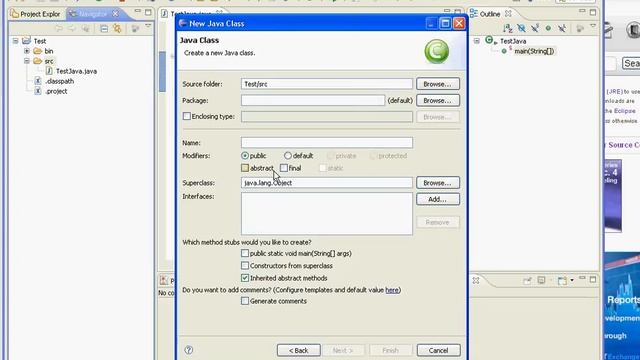Close the Outline view tab
This screenshot has width=640, height=360.
pos(508,13)
